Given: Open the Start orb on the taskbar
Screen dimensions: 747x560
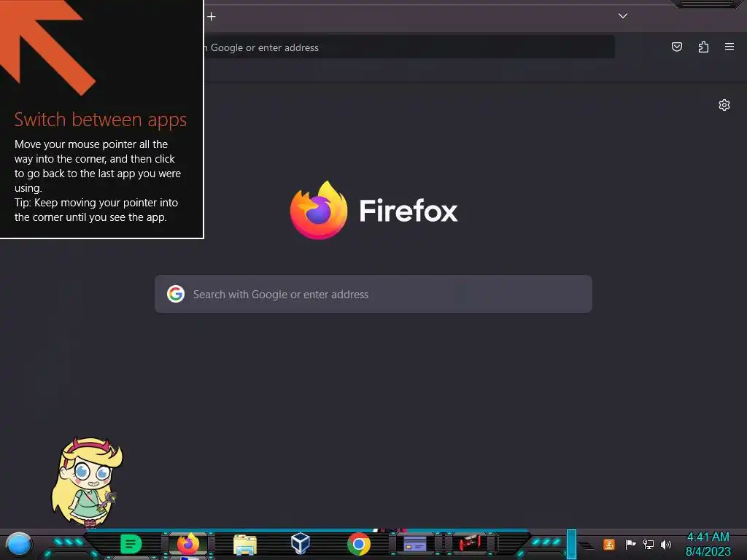Looking at the screenshot, I should pyautogui.click(x=19, y=544).
